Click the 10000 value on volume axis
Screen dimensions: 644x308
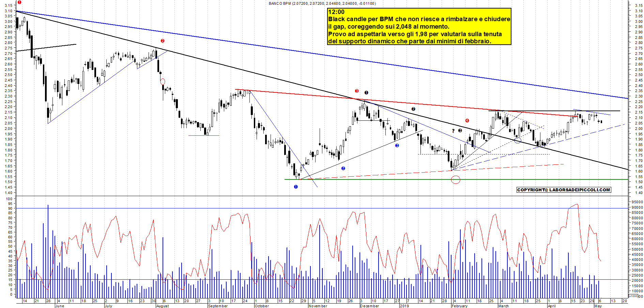[637, 291]
